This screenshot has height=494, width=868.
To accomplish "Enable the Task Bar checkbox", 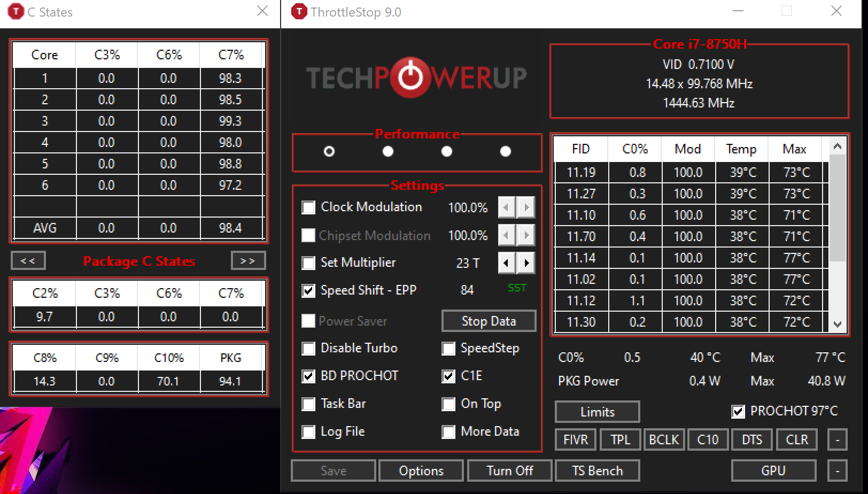I will coord(308,404).
